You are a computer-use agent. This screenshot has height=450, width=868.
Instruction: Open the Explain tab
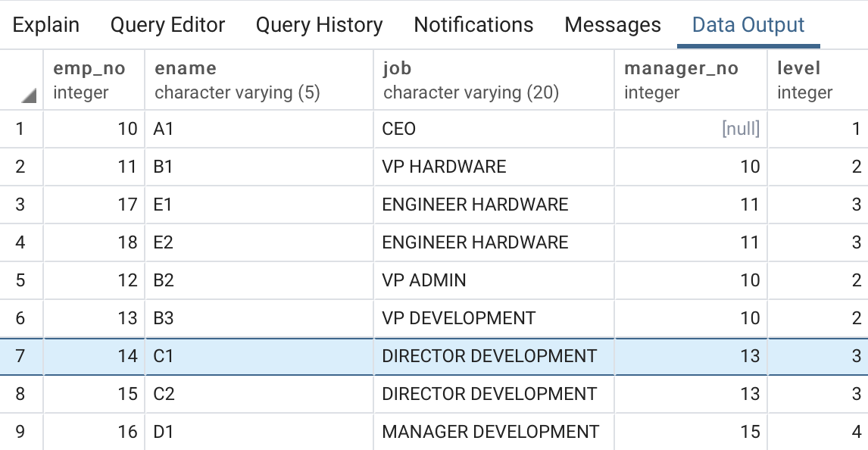coord(46,25)
